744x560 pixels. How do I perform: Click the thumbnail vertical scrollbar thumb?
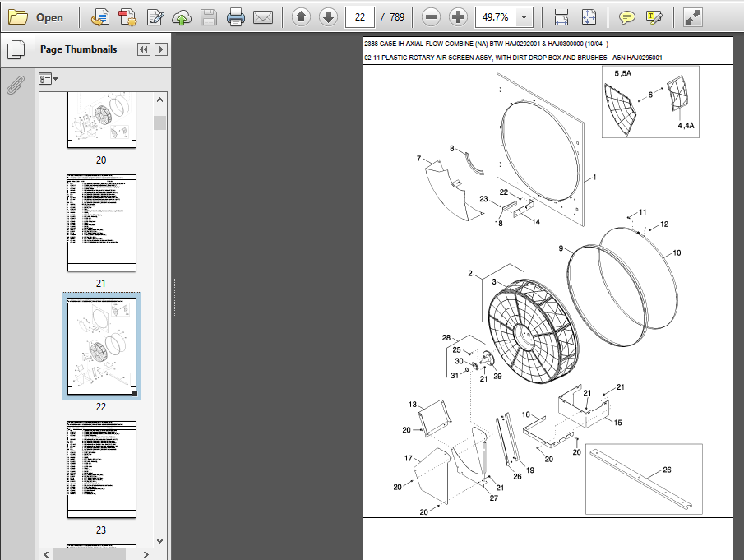pyautogui.click(x=160, y=123)
